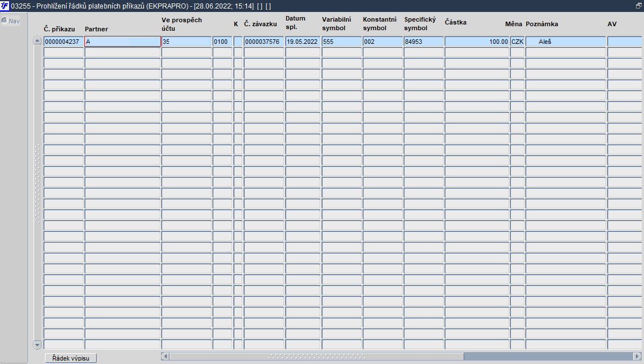Click the Datum spl. column header
The width and height of the screenshot is (644, 364).
coord(295,23)
